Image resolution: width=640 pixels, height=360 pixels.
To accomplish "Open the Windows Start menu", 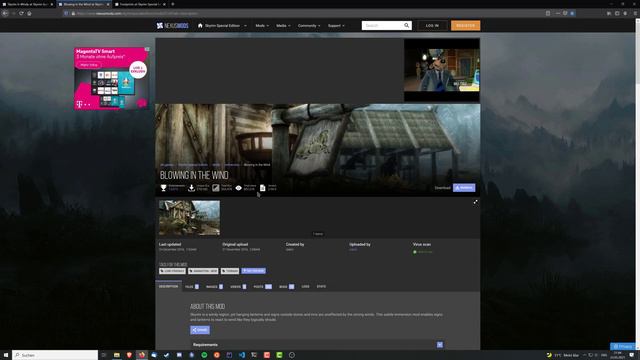I will [6, 355].
